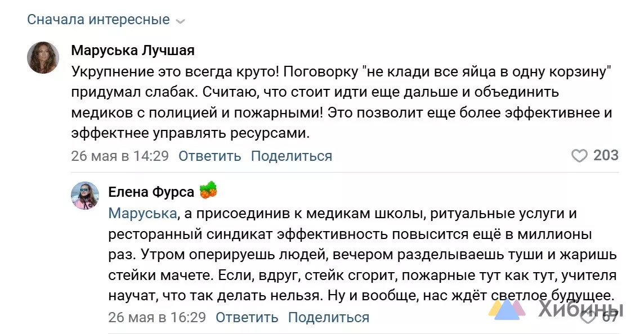
Task: Like the reply with 67 likes
Action: coord(588,317)
